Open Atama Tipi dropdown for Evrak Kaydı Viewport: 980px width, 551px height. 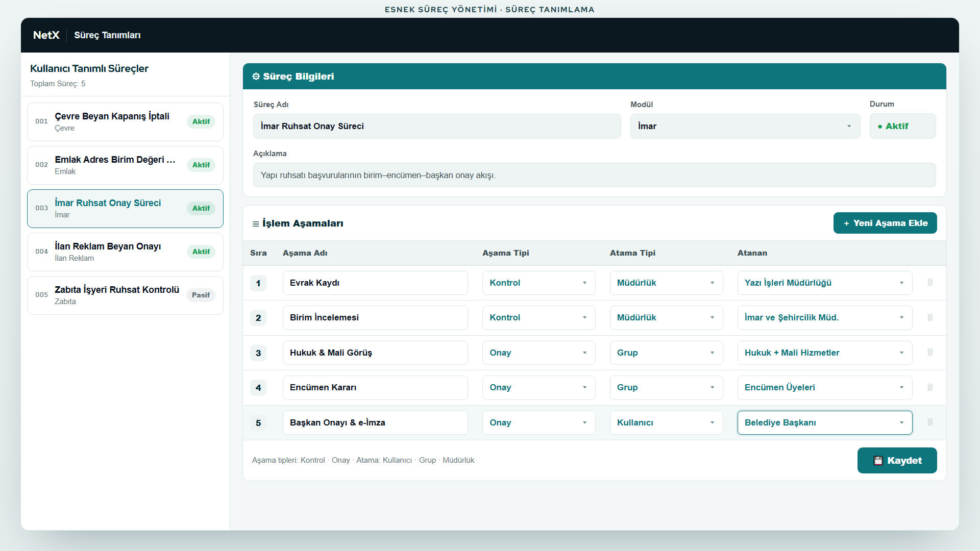(x=666, y=283)
